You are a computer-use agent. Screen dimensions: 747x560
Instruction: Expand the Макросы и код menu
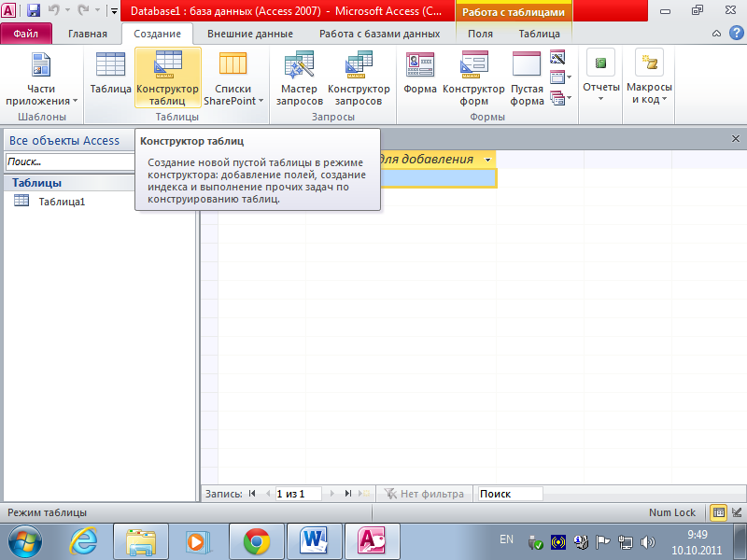(649, 77)
